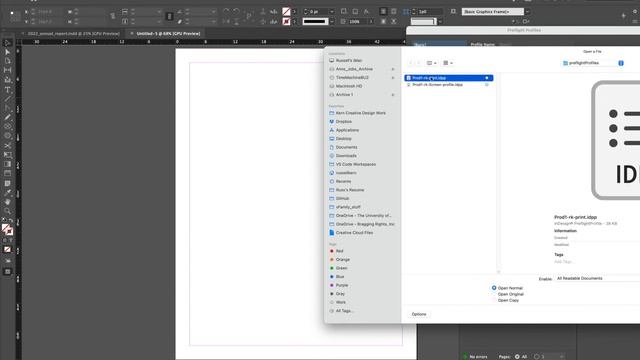
Task: Eject the Anne_Jobs_Archive volume
Action: tap(393, 69)
